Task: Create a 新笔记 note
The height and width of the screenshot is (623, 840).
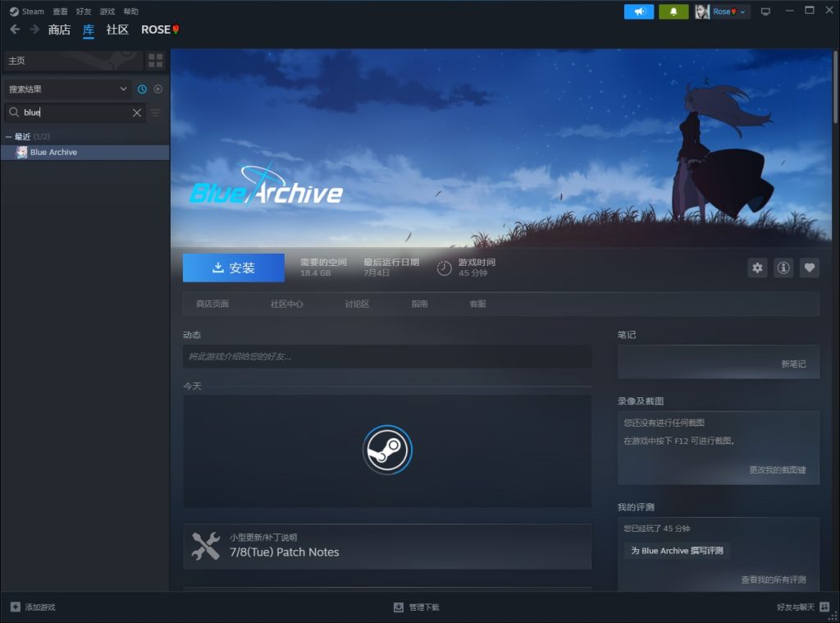Action: tap(793, 364)
